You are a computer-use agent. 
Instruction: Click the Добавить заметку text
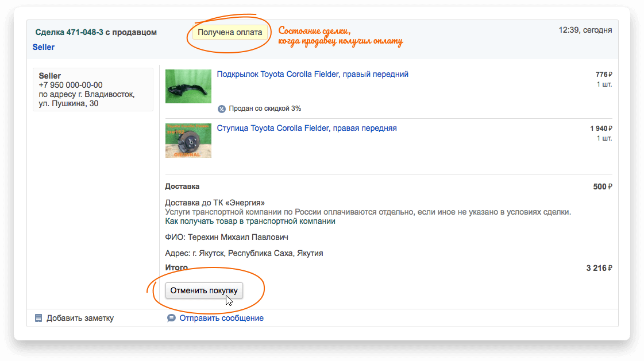point(80,318)
